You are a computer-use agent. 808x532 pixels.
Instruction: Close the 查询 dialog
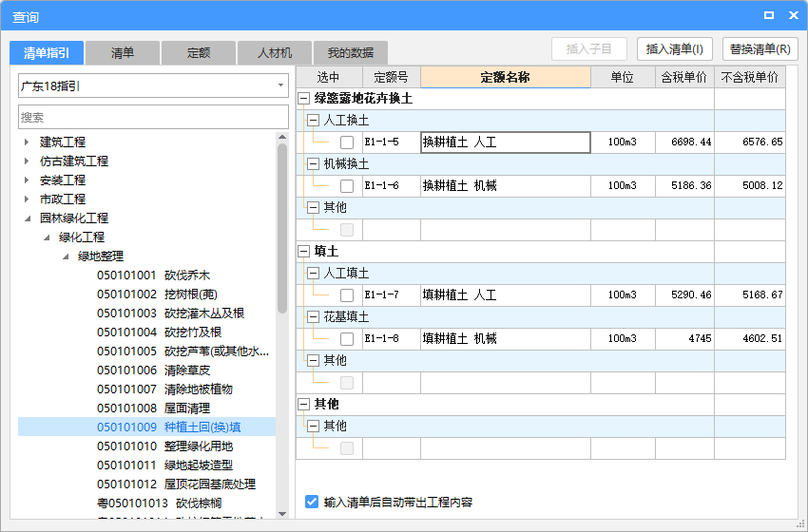pyautogui.click(x=794, y=15)
